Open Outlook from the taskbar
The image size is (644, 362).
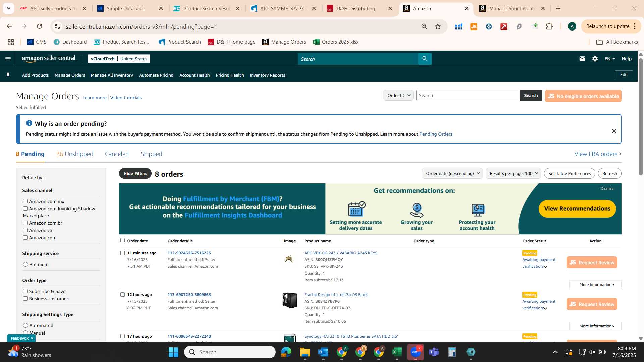[x=323, y=352]
